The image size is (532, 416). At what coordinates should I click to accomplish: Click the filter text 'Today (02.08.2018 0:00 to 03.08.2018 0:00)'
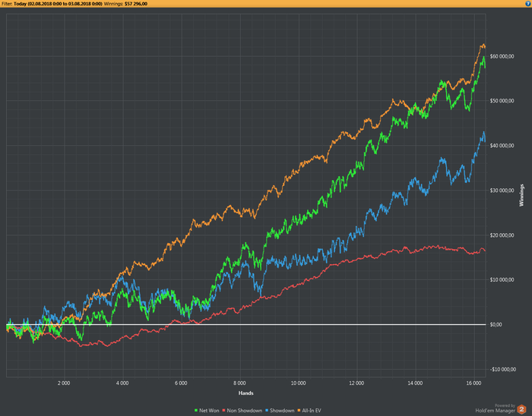click(58, 4)
